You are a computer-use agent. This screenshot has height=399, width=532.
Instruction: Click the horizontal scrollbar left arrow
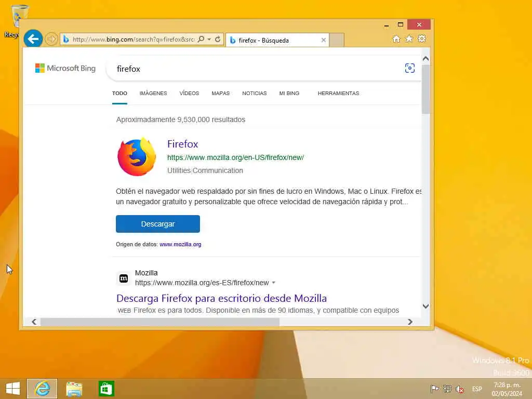(34, 322)
